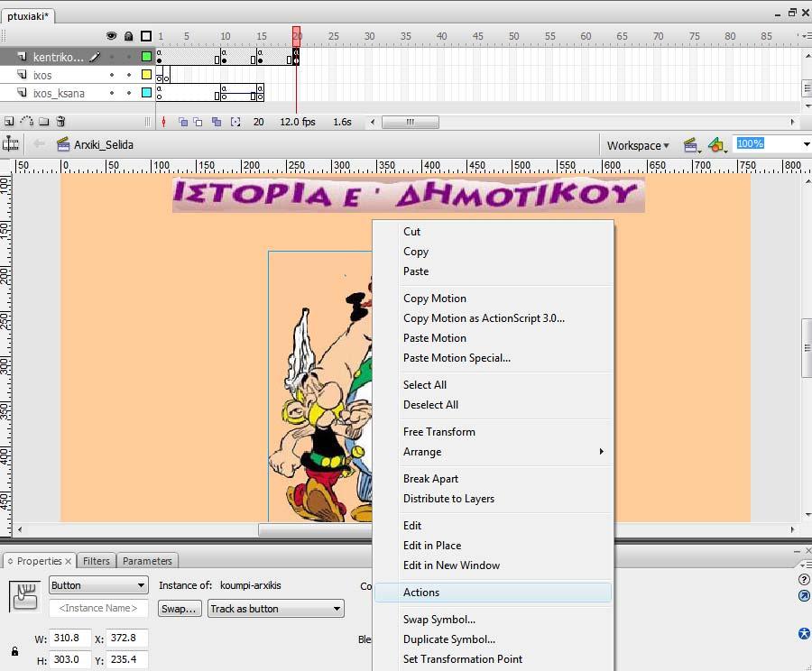Click the ptuxiaki document tab

pyautogui.click(x=28, y=16)
